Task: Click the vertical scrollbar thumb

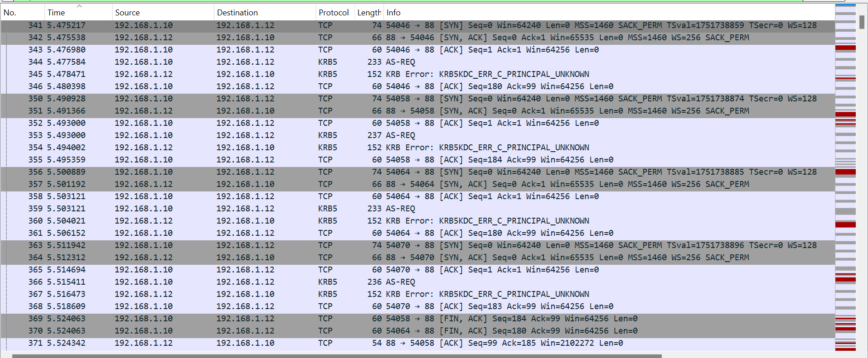Action: [x=862, y=22]
